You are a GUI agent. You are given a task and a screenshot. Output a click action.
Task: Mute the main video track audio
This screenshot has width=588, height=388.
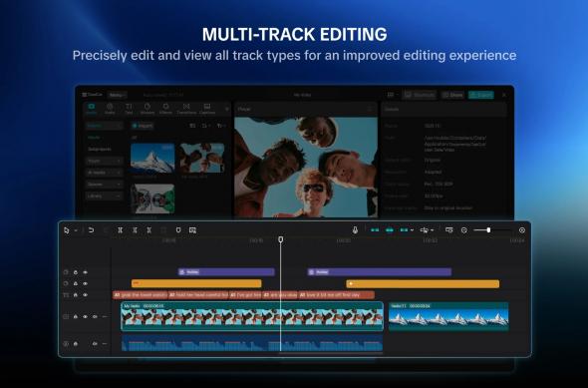(x=95, y=317)
